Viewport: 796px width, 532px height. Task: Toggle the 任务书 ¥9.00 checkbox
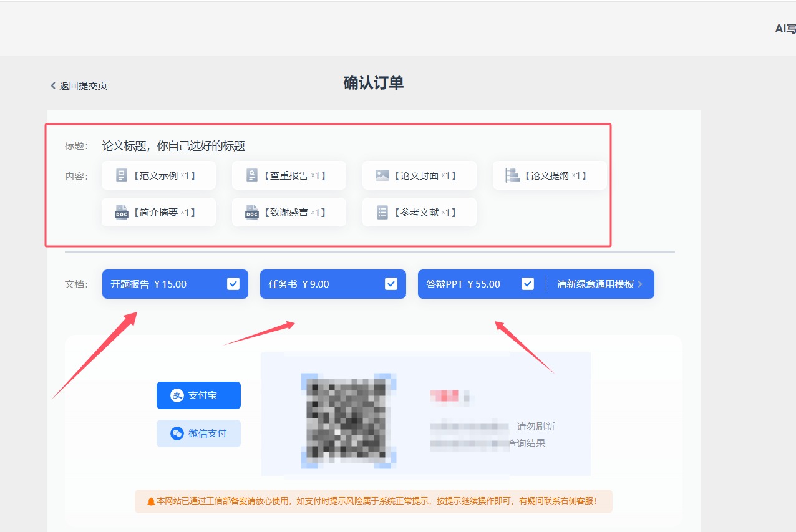(x=391, y=284)
